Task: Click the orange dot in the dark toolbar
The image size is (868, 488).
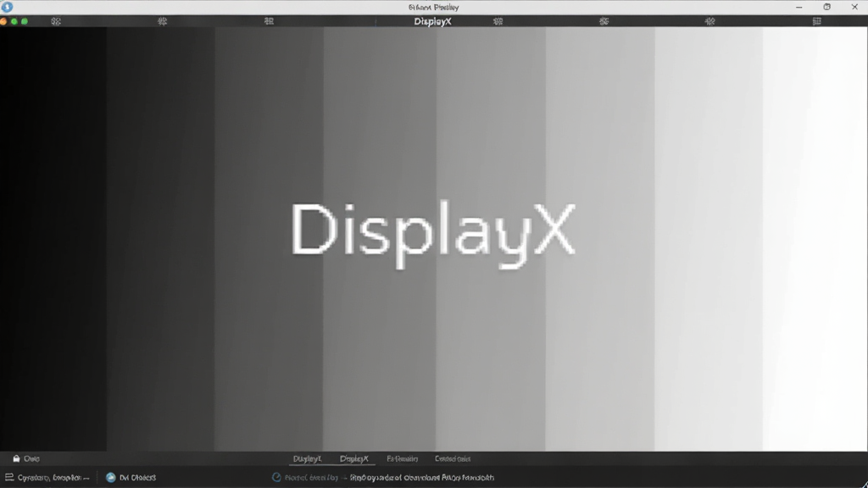Action: click(x=3, y=21)
